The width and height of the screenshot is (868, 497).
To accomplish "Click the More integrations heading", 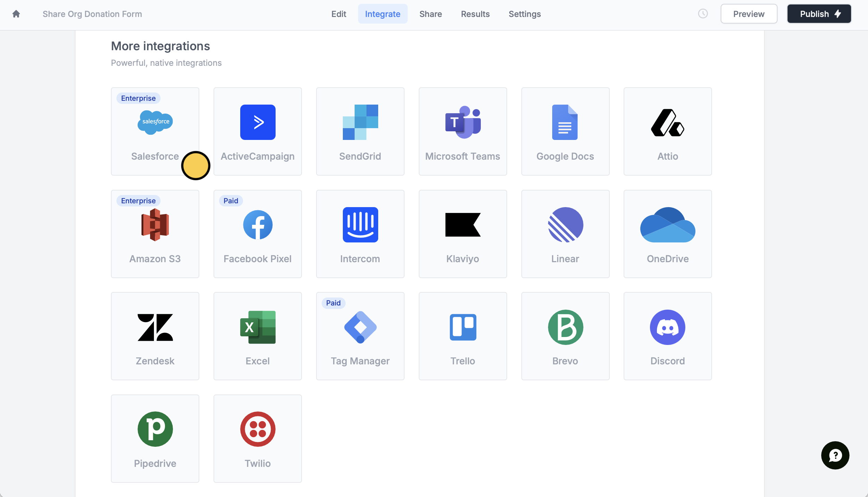I will pos(160,46).
